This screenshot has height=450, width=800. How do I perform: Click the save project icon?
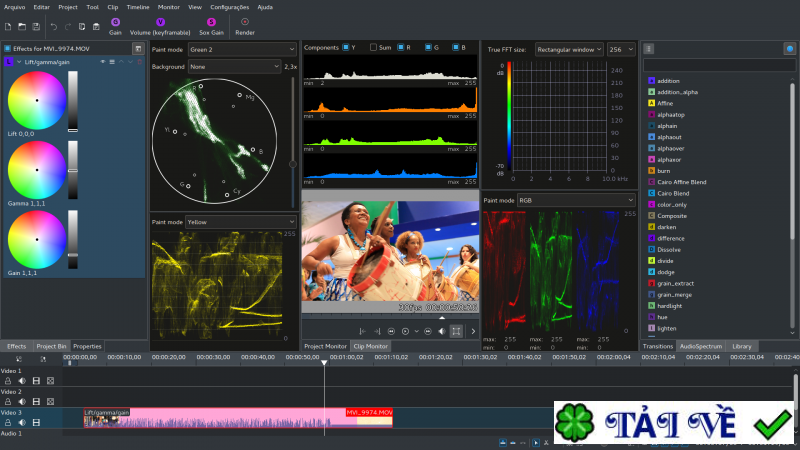point(36,25)
